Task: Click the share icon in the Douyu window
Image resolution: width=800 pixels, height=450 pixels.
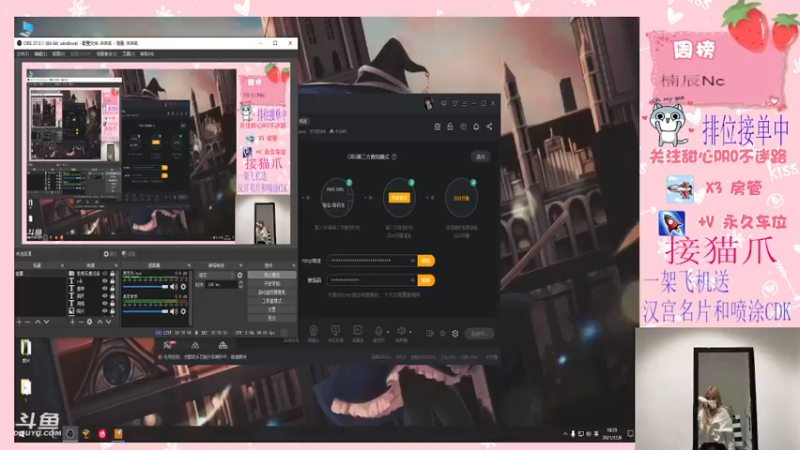Action: coord(489,127)
